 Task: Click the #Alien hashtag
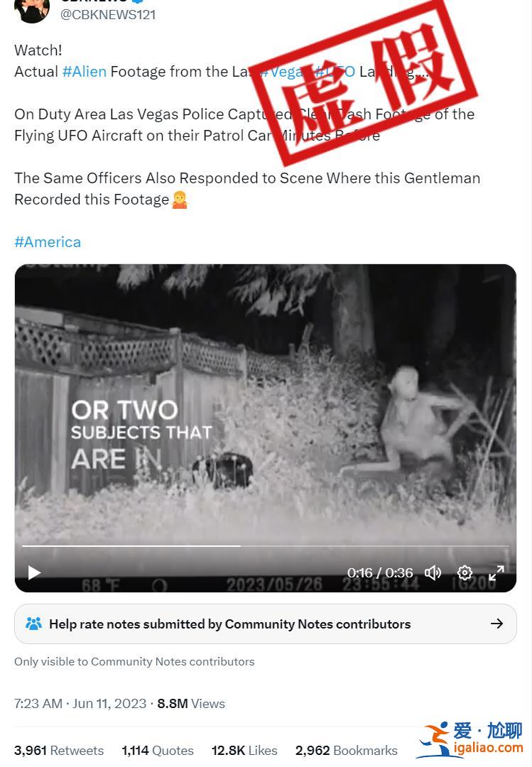[84, 71]
